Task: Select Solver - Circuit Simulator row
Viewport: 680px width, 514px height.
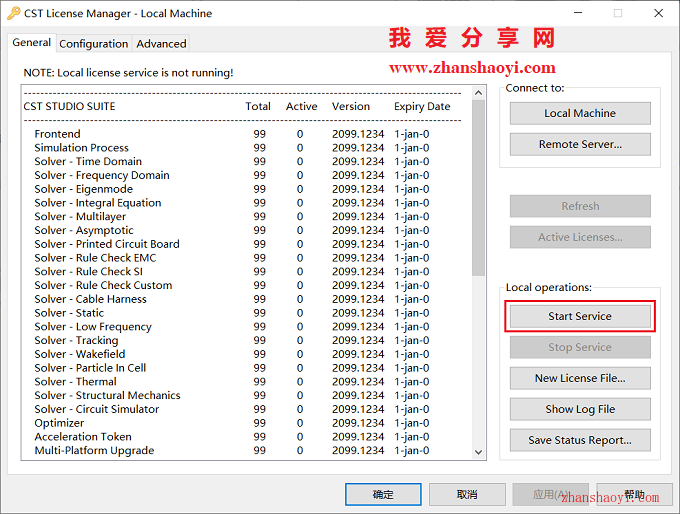Action: 232,409
